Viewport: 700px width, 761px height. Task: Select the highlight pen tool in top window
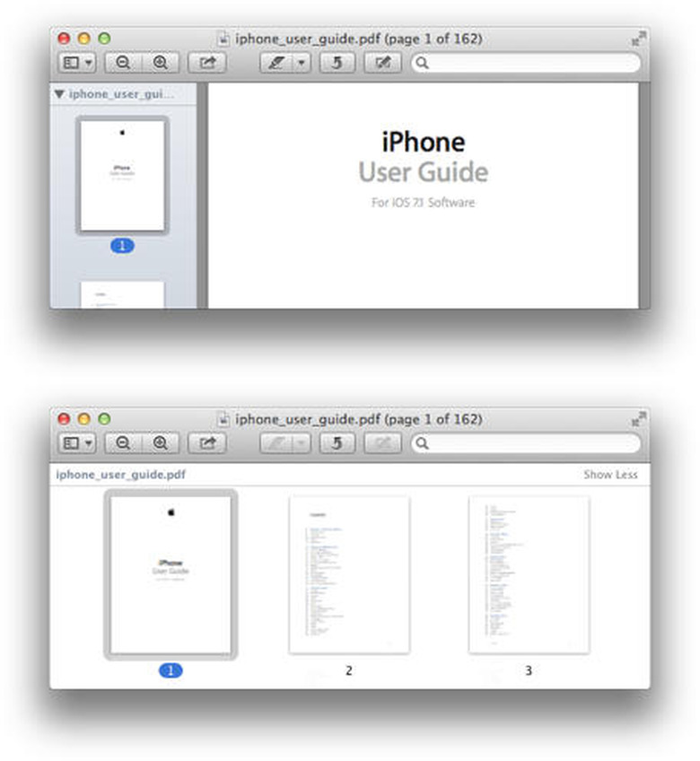pos(276,63)
